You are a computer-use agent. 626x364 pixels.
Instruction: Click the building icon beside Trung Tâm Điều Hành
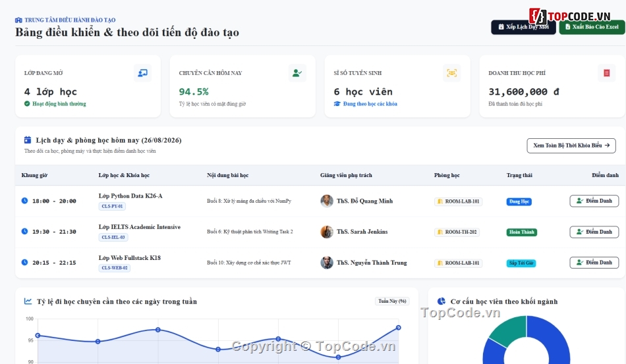(18, 20)
